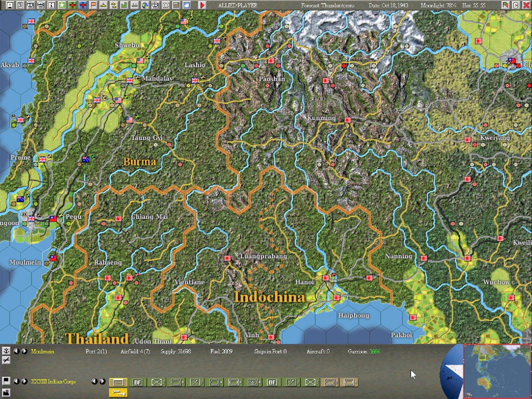Click the black flag icon beside XXXIII Indian Corps

(6, 381)
